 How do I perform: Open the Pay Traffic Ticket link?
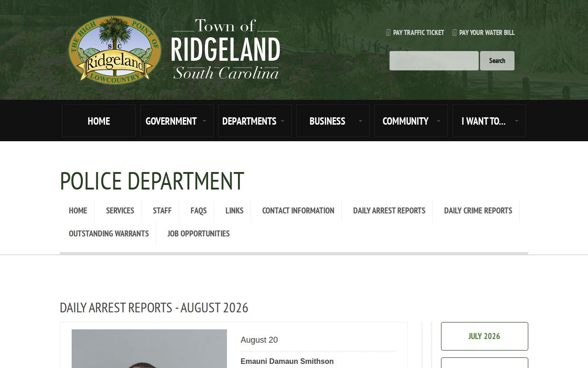click(418, 33)
